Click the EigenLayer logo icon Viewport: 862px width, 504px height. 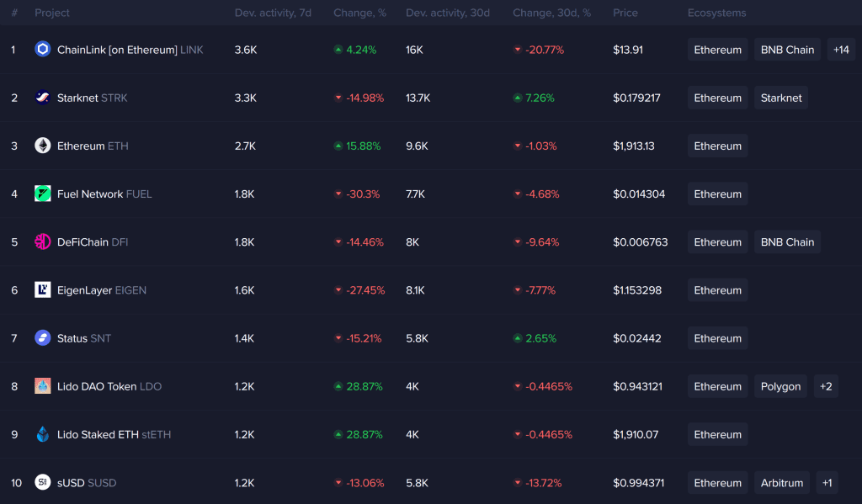tap(43, 290)
